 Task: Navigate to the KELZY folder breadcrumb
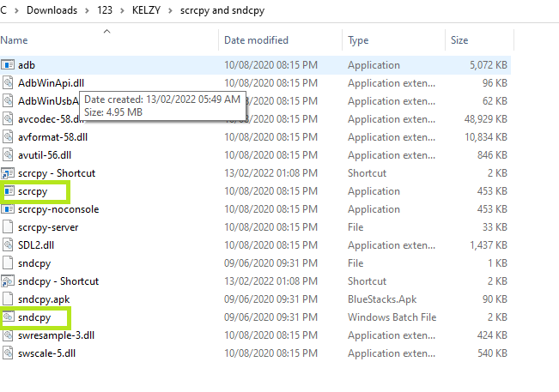[x=147, y=10]
